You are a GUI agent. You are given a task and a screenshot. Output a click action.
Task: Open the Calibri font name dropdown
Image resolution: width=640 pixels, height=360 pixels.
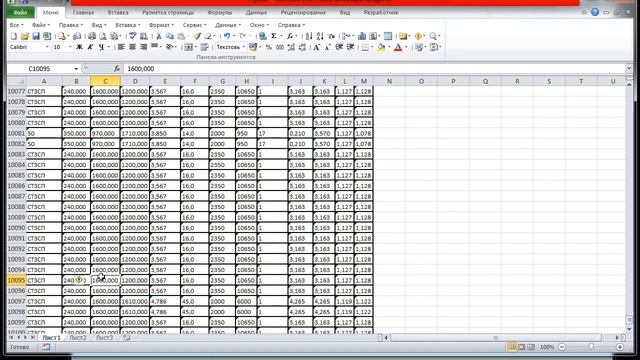coord(47,47)
